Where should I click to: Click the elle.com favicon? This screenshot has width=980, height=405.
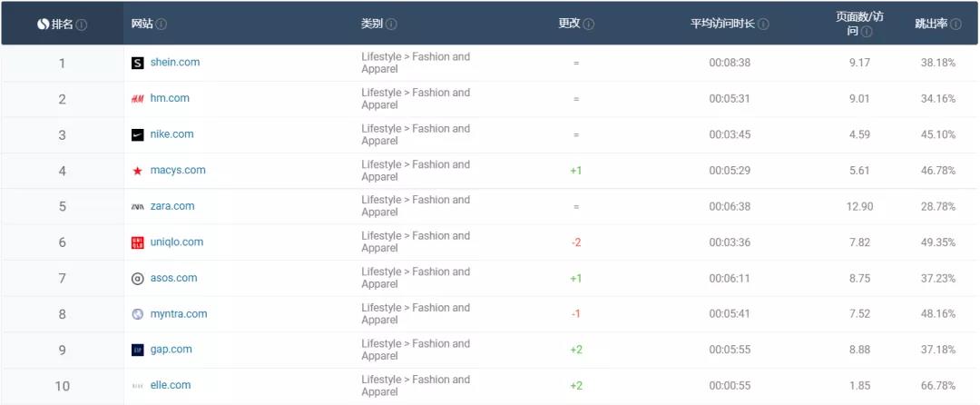click(138, 386)
